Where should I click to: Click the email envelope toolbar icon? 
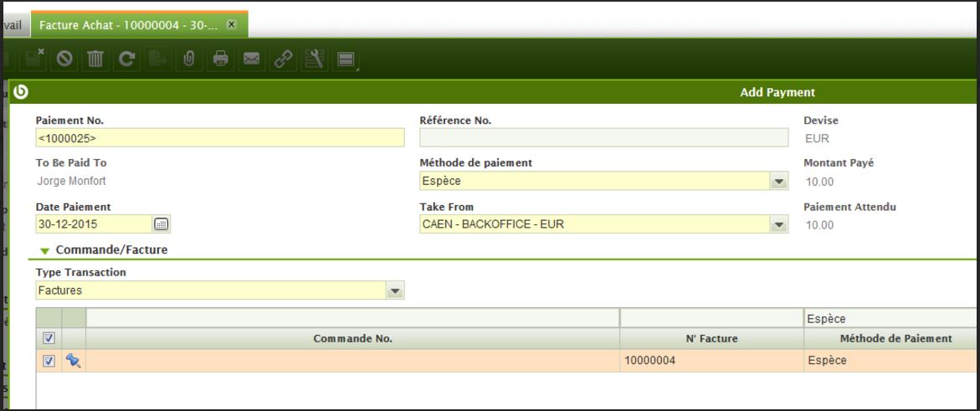click(x=251, y=59)
